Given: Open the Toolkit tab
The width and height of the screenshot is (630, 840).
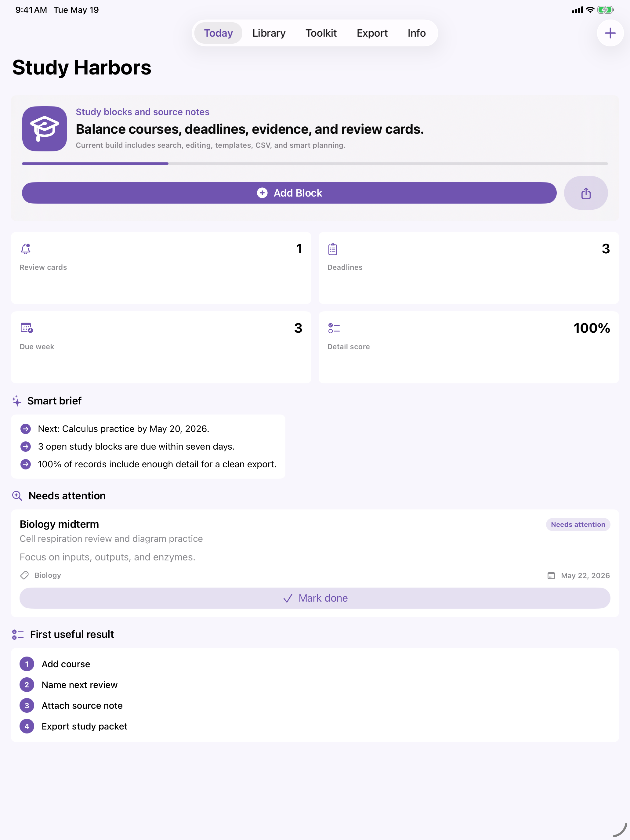Looking at the screenshot, I should click(x=321, y=33).
